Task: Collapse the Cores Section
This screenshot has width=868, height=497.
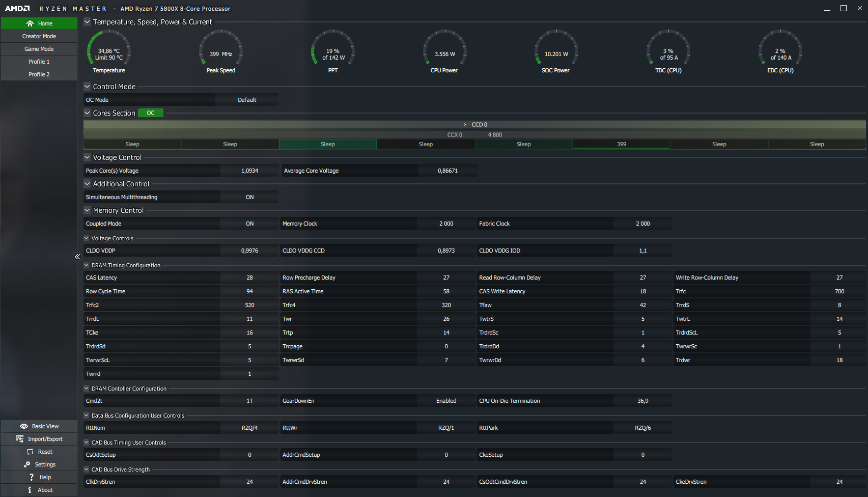Action: (x=87, y=113)
